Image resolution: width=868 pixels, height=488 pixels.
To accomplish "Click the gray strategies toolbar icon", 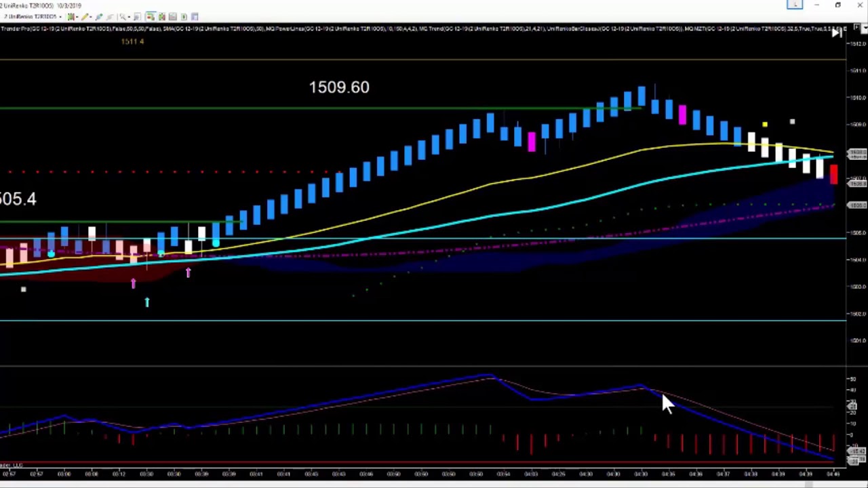I will click(x=172, y=17).
